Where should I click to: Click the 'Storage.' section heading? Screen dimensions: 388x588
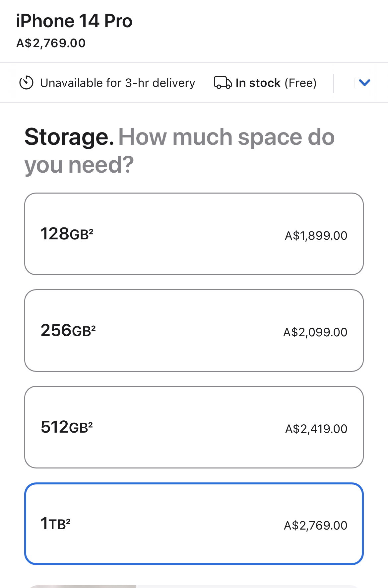click(69, 137)
